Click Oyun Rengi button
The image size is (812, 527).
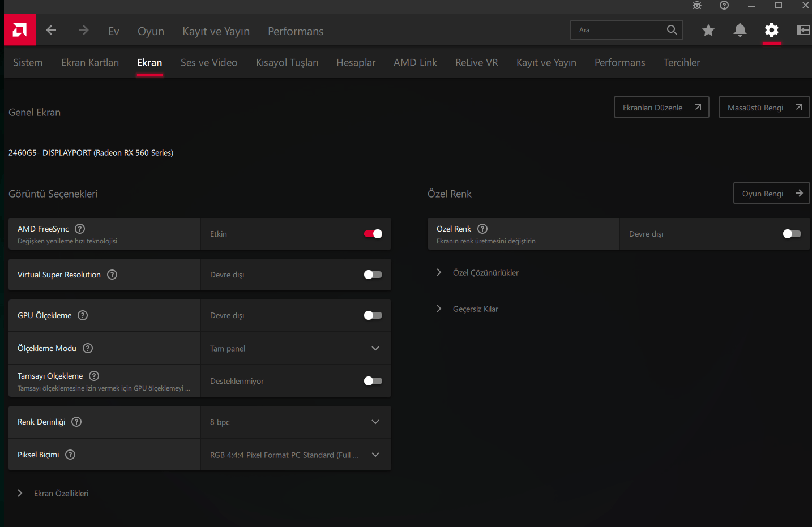click(771, 193)
